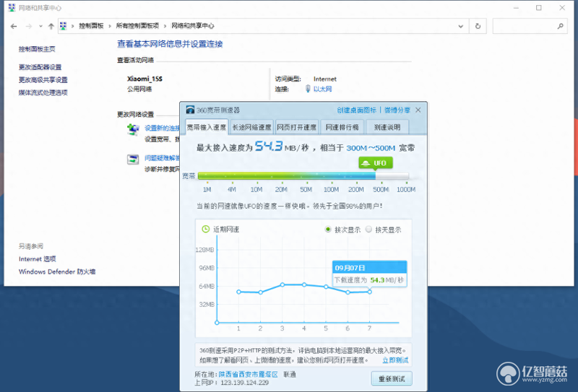Select 按天显示 radio button
Viewport: 578px width, 392px height.
368,230
